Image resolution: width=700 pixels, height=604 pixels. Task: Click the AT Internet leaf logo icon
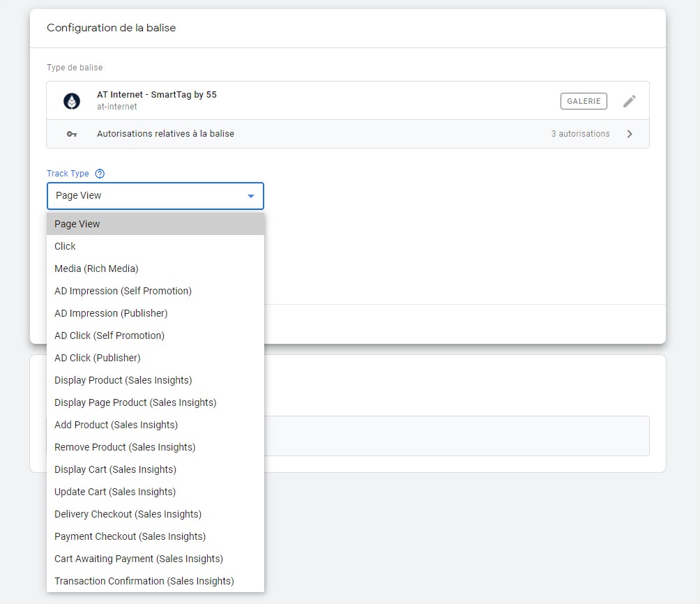(72, 101)
